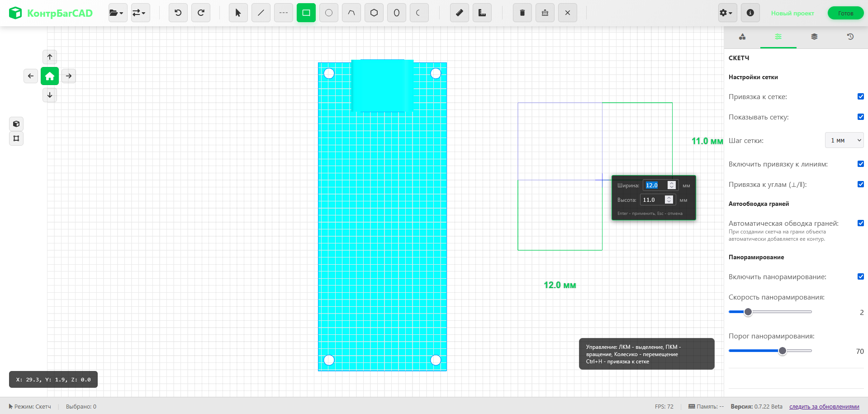This screenshot has height=414, width=868.
Task: Select the circle drawing tool
Action: [329, 13]
